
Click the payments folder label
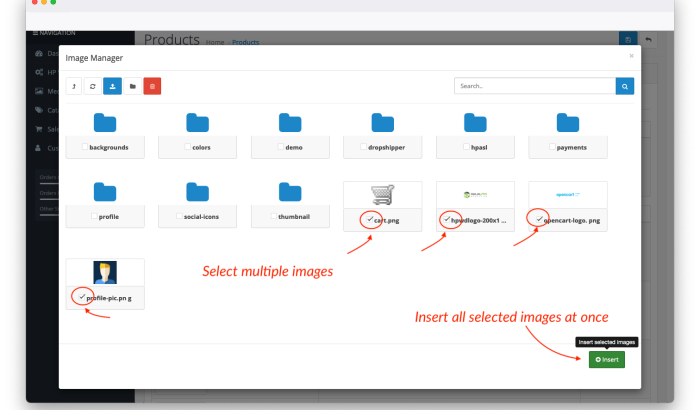point(571,147)
